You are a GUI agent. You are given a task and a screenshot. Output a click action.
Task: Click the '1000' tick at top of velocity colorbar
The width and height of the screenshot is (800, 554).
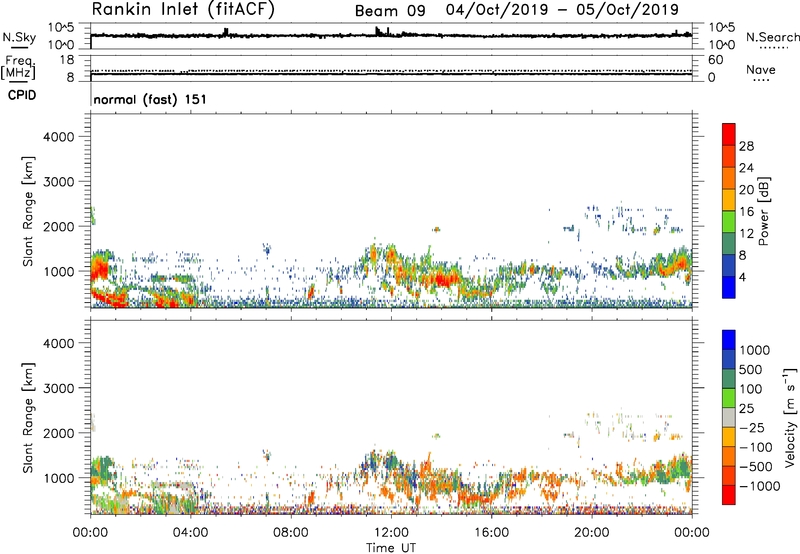[755, 350]
